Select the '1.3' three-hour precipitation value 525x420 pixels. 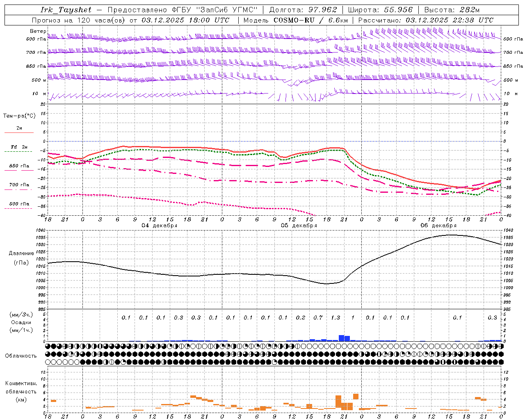pos(336,317)
